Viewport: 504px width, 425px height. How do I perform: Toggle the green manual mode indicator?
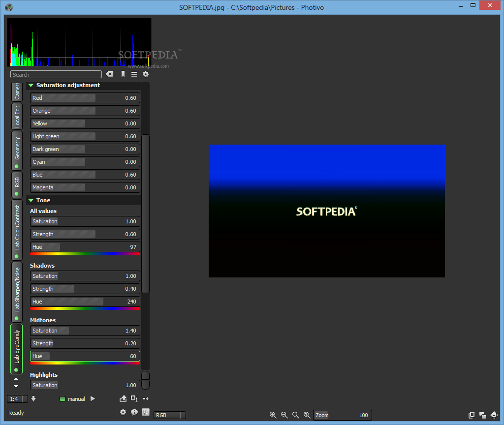coord(63,399)
